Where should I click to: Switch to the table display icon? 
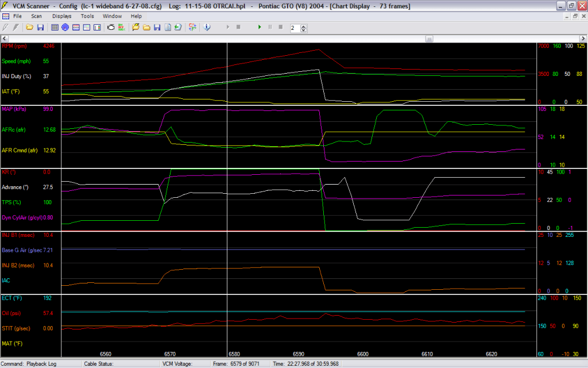click(55, 28)
